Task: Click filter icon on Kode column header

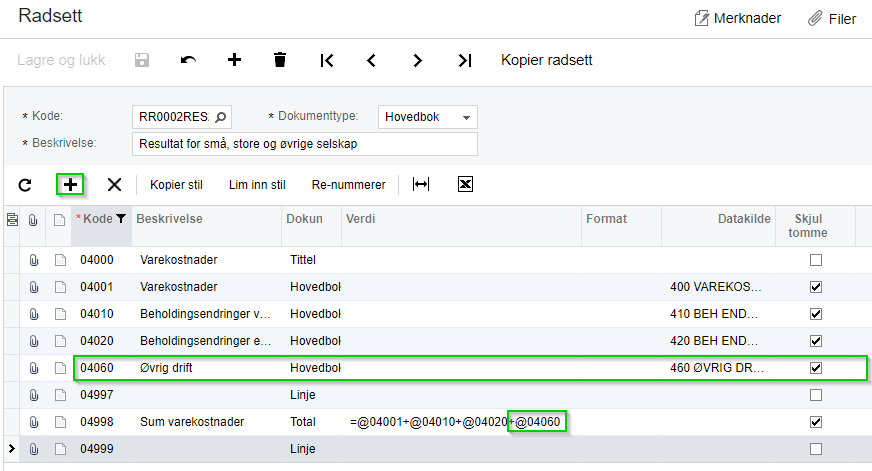Action: pyautogui.click(x=121, y=219)
